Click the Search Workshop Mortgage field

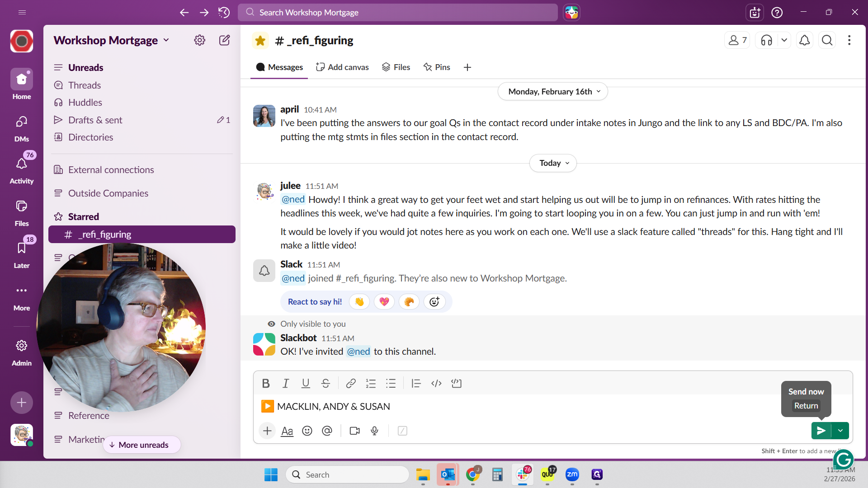tap(398, 12)
